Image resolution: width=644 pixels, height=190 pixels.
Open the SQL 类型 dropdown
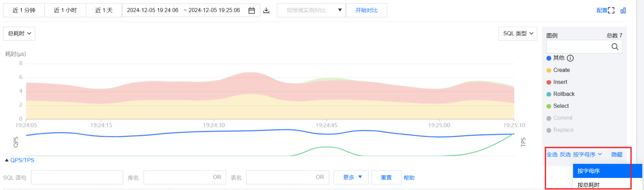518,34
